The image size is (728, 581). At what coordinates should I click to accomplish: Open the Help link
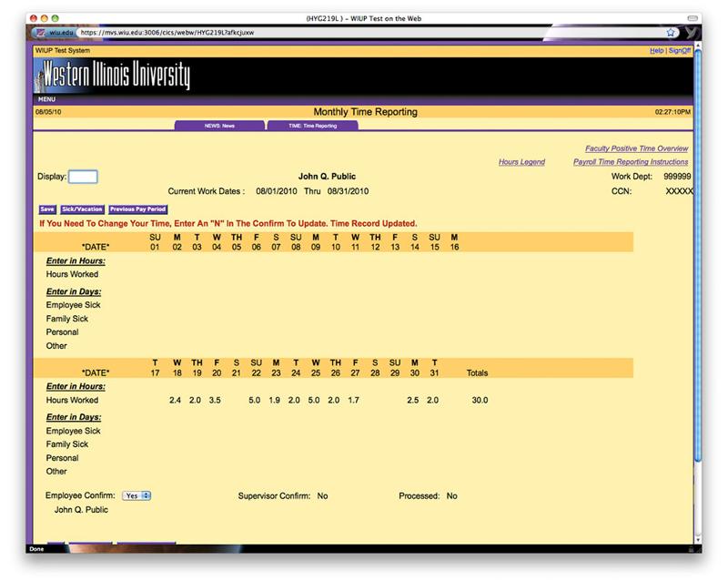656,51
